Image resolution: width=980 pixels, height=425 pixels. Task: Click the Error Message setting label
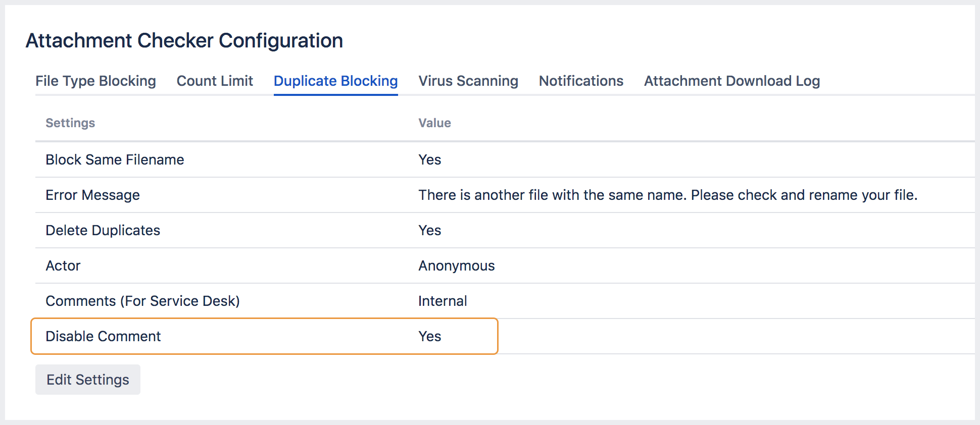[92, 195]
